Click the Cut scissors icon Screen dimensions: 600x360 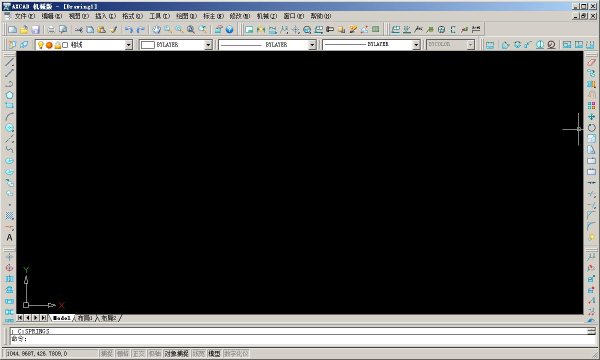click(x=79, y=29)
